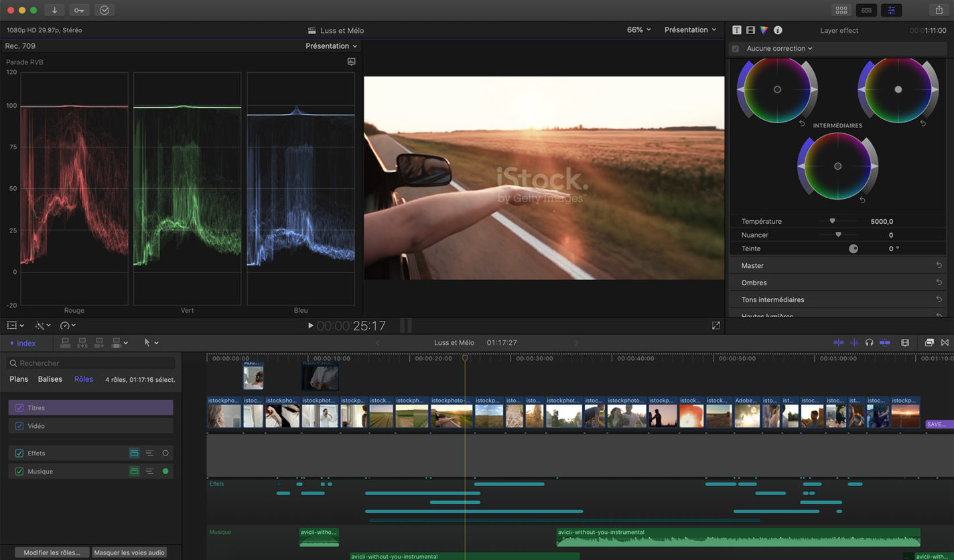This screenshot has width=954, height=560.
Task: Disable audio skimming with the waveform icon
Action: tap(854, 342)
